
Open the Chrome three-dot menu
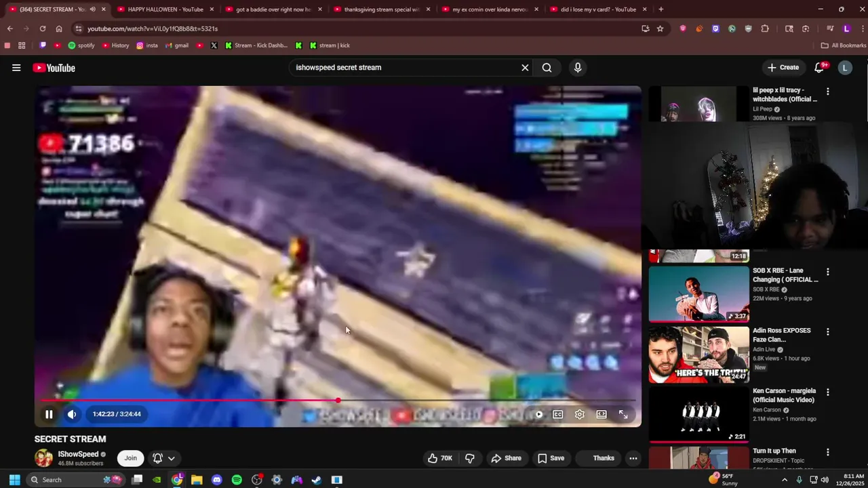[x=861, y=28]
